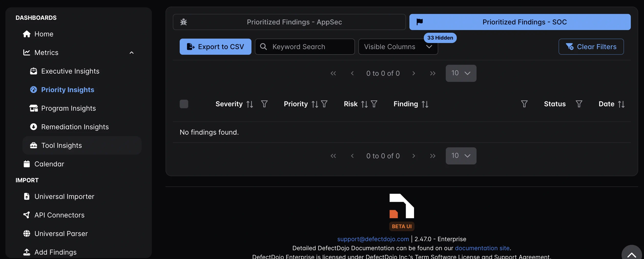The image size is (644, 259).
Task: Click the Risk column filter funnel icon
Action: pos(374,104)
